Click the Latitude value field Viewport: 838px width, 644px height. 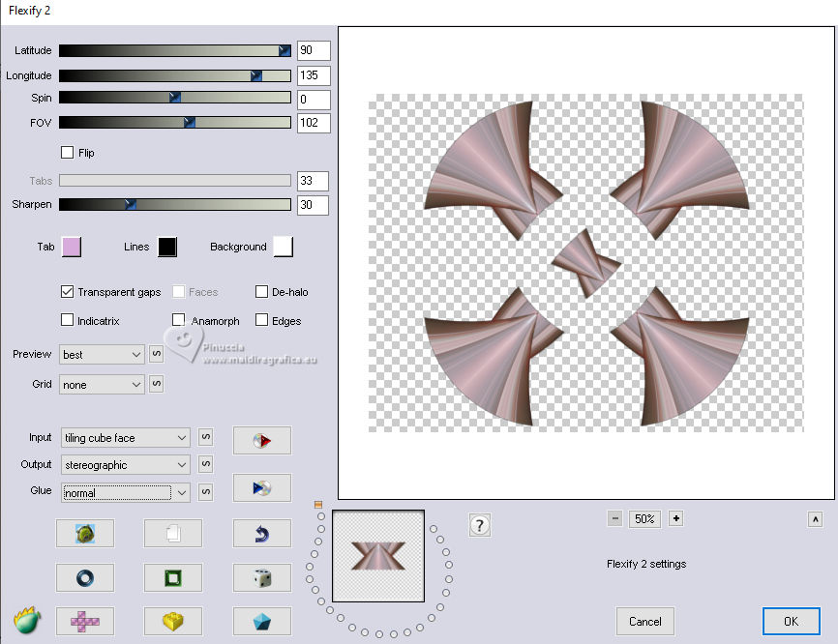314,50
